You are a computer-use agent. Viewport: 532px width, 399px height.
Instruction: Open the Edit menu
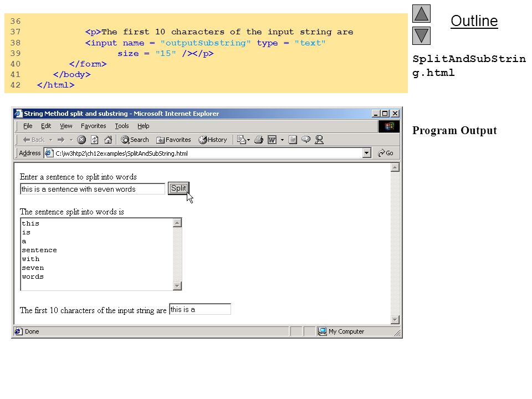tap(46, 126)
